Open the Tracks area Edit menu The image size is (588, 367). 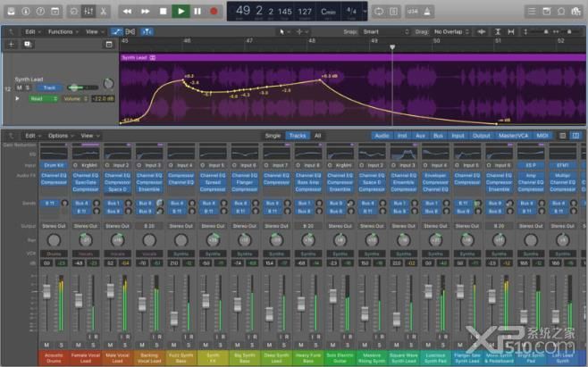coord(33,32)
